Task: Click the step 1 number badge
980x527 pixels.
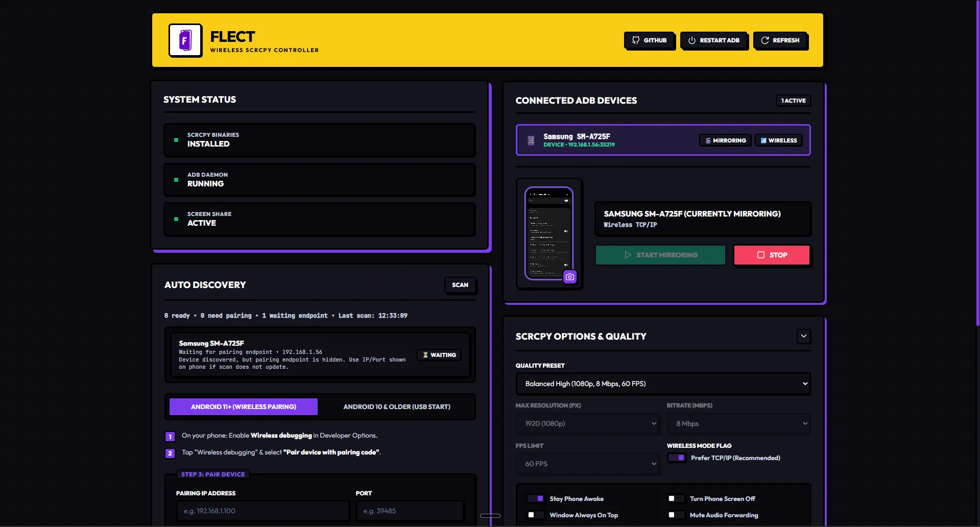Action: point(170,437)
